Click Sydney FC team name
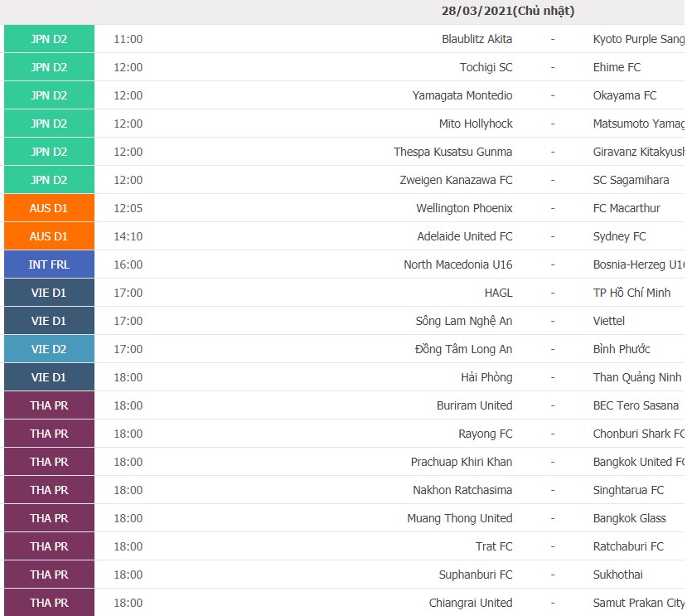The width and height of the screenshot is (687, 616). click(x=619, y=236)
